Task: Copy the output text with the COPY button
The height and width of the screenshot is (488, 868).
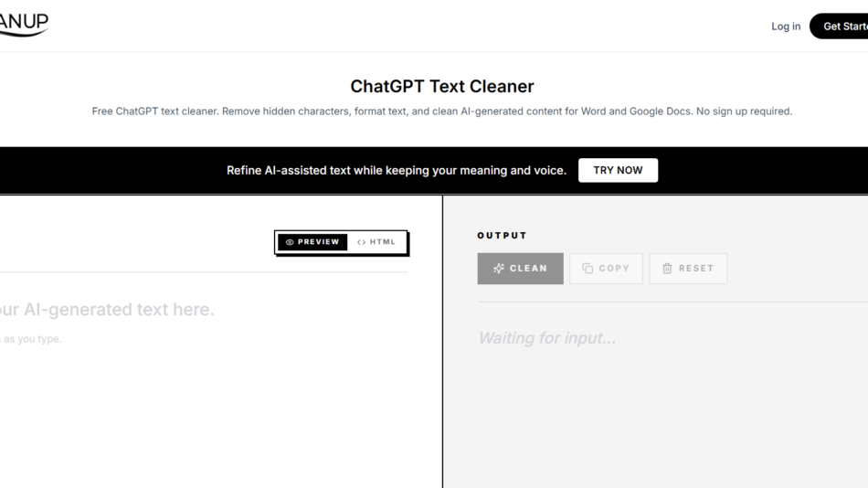Action: pyautogui.click(x=606, y=269)
